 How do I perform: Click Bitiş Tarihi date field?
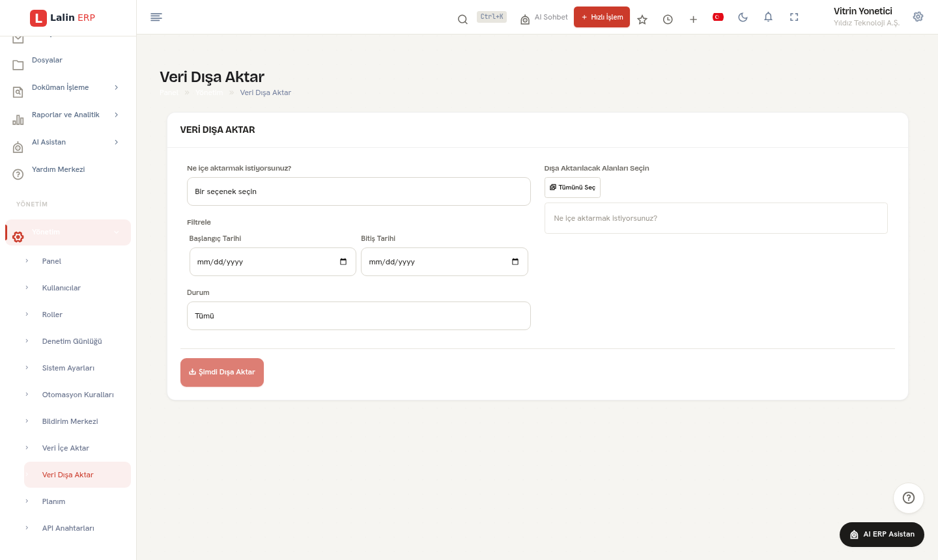[x=444, y=262]
